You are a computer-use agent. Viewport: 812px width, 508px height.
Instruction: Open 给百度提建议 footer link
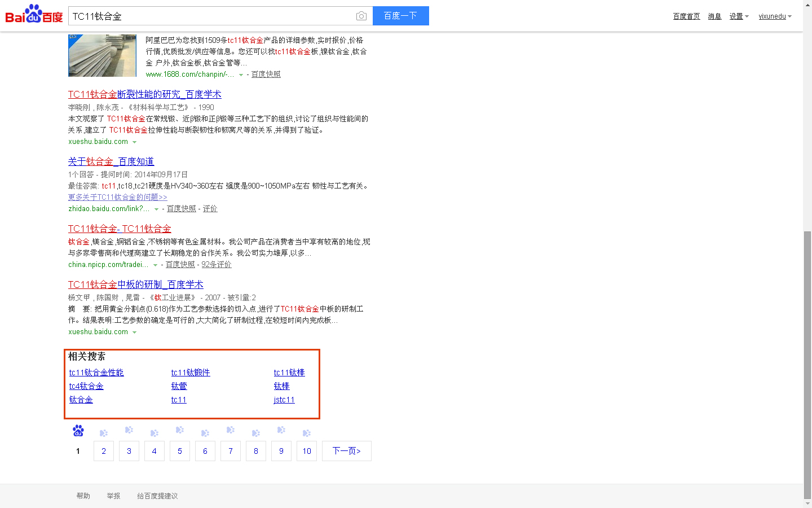157,496
